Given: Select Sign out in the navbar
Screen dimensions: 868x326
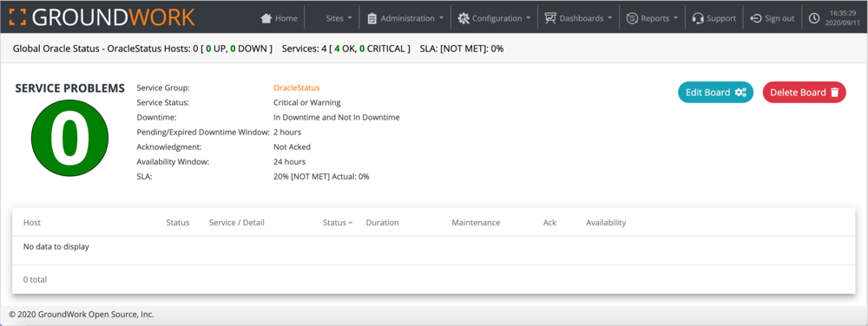Looking at the screenshot, I should pos(773,18).
